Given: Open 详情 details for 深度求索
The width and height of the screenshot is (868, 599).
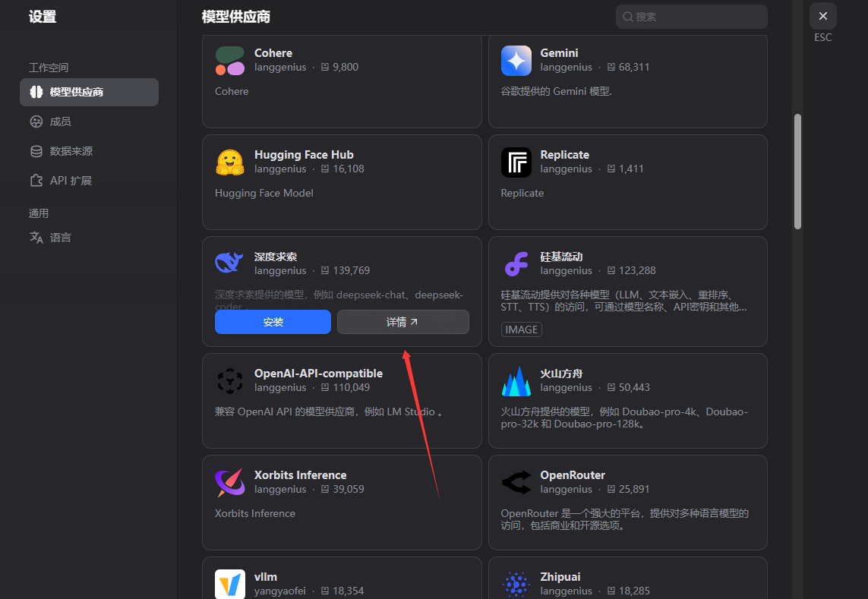Looking at the screenshot, I should pos(402,322).
